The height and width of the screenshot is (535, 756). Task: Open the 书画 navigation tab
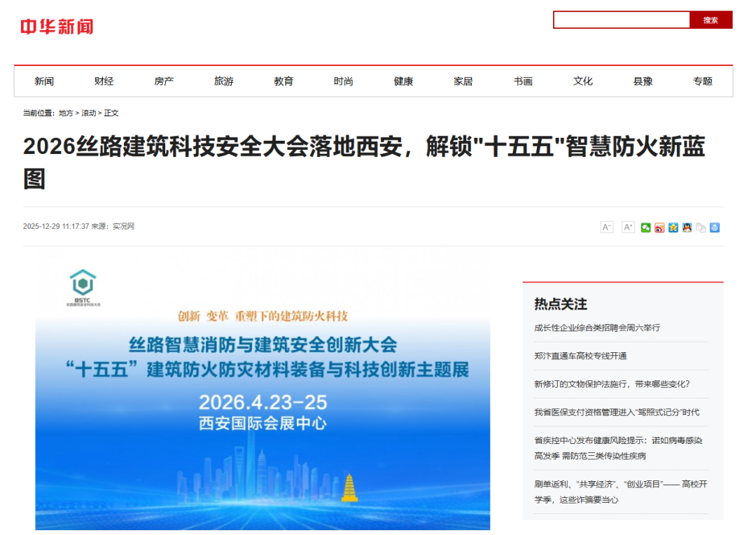523,81
